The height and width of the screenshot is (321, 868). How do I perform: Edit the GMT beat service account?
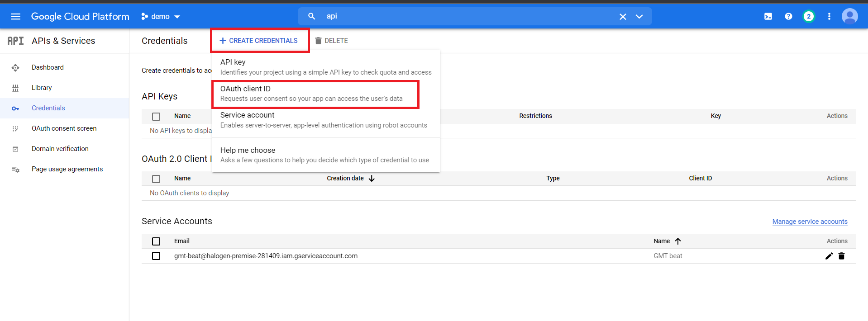click(x=829, y=256)
